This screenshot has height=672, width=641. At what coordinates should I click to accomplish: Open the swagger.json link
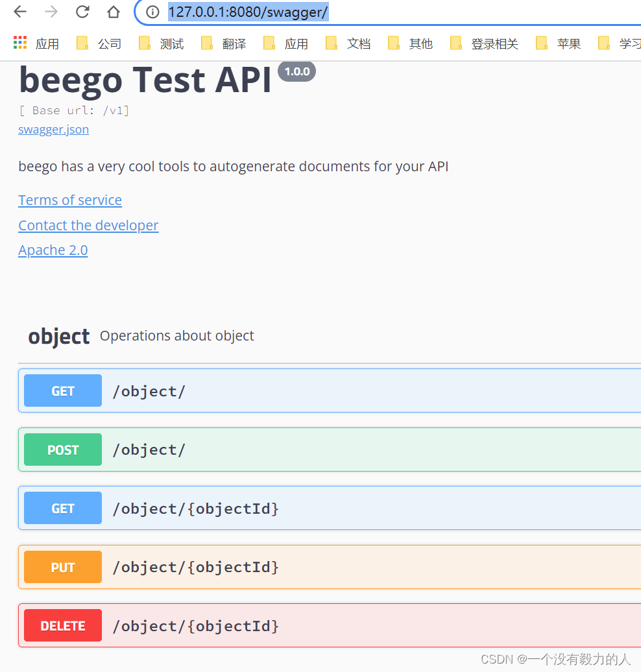pyautogui.click(x=54, y=130)
